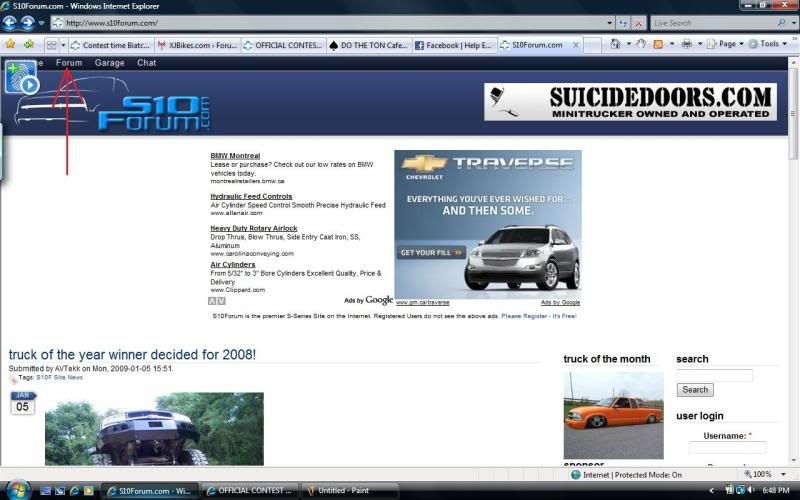This screenshot has height=500, width=800.
Task: Click the Show Desktop quick launch icon
Action: tap(45, 491)
